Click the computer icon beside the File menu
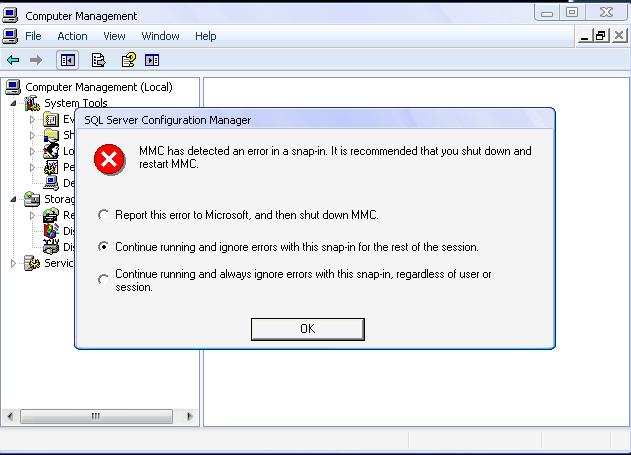631x455 pixels. (10, 36)
